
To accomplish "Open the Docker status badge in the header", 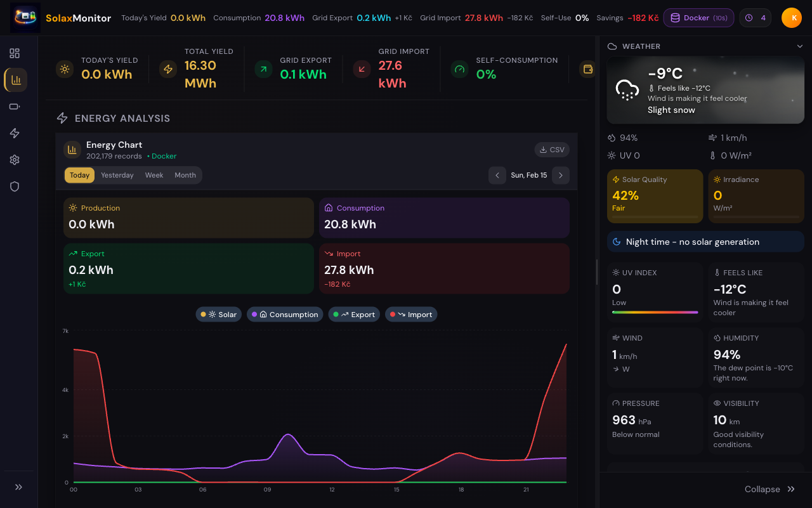I will 698,18.
